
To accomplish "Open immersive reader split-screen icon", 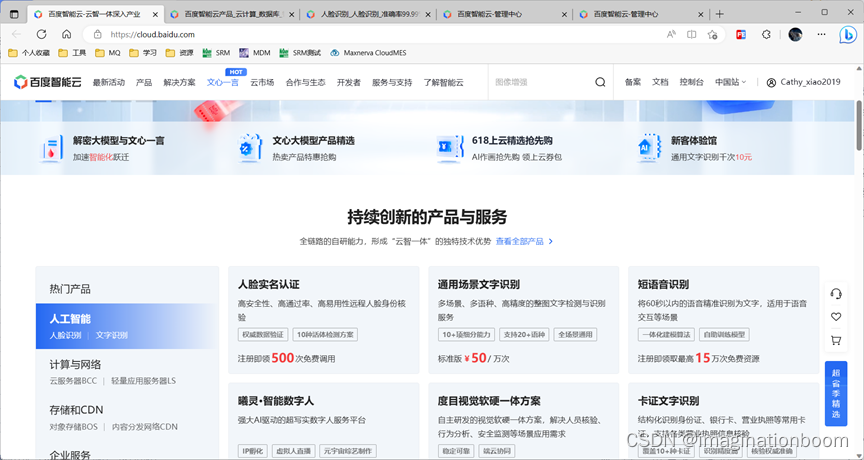I will 692,34.
